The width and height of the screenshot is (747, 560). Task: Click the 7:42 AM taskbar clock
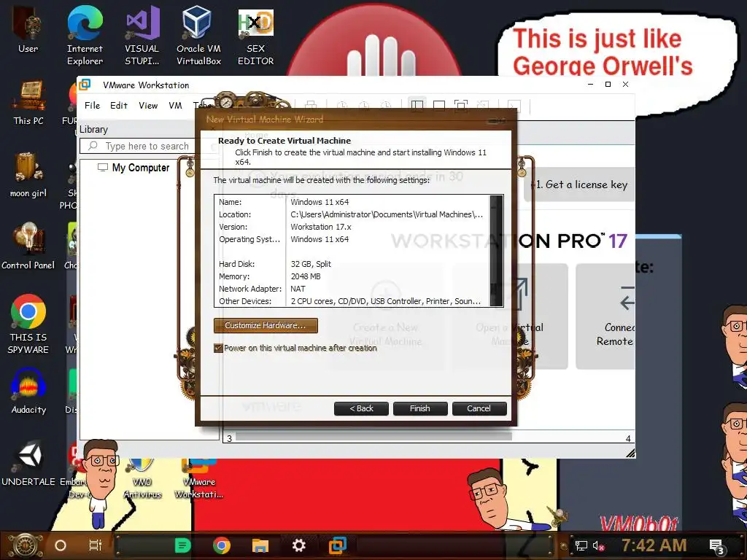[654, 545]
